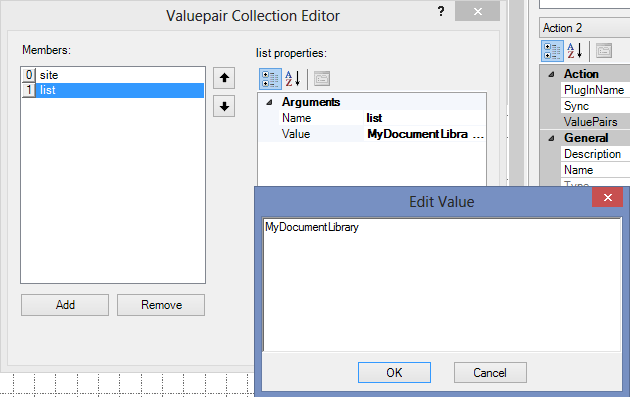Cancel the Edit Value dialog

[490, 372]
